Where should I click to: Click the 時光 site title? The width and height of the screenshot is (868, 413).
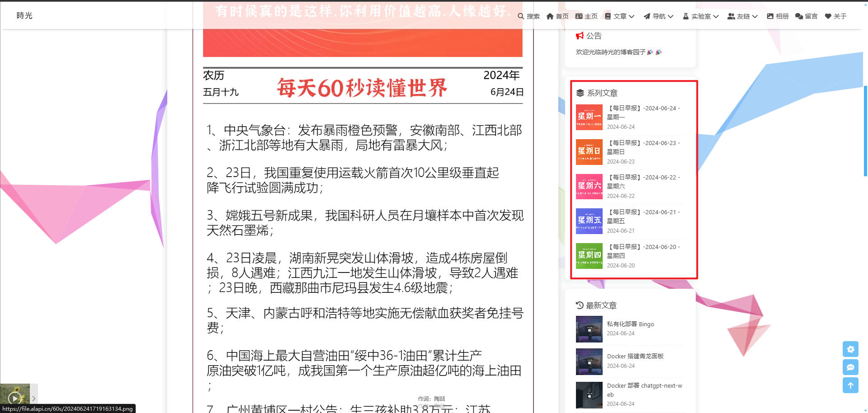pyautogui.click(x=24, y=15)
